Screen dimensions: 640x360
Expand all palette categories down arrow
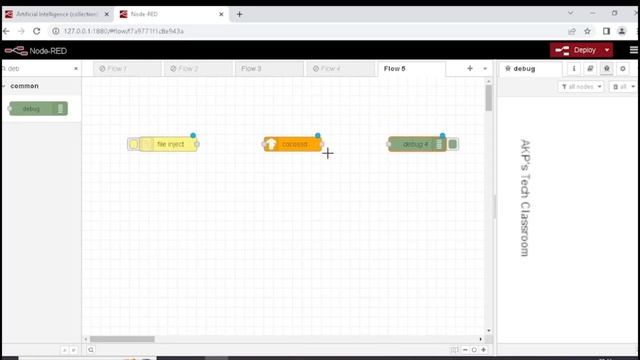pyautogui.click(x=73, y=350)
